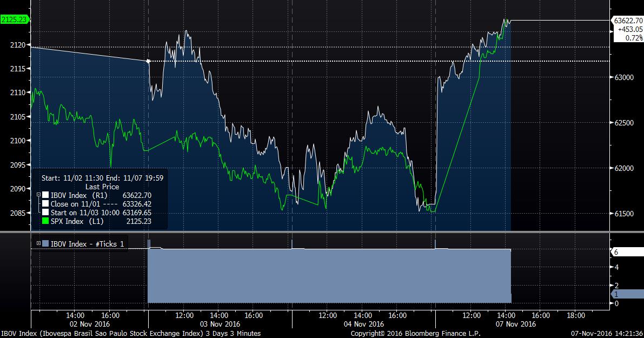Click the white start marker dot on chart
Image resolution: width=644 pixels, height=338 pixels.
click(x=148, y=61)
